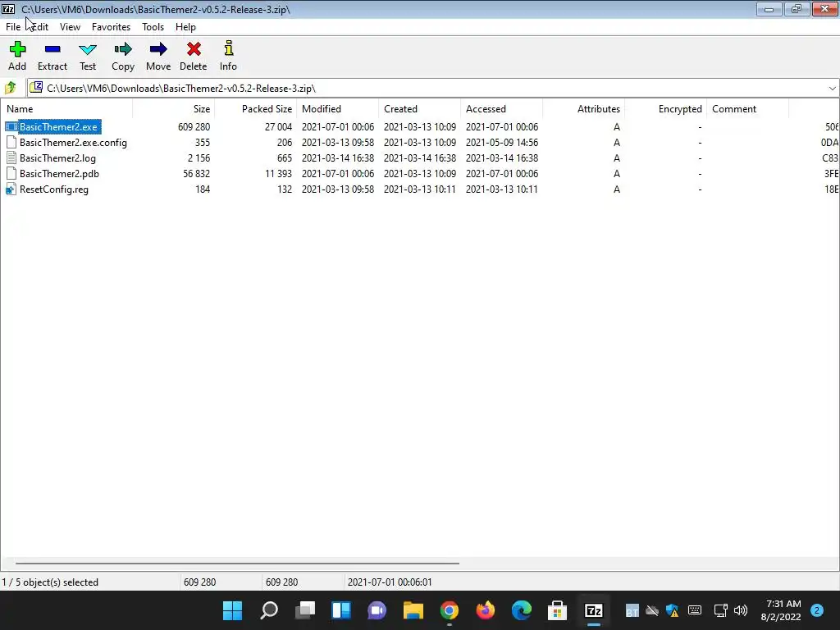Open the volume tray icon
Screen dimensions: 840x630
click(x=741, y=610)
